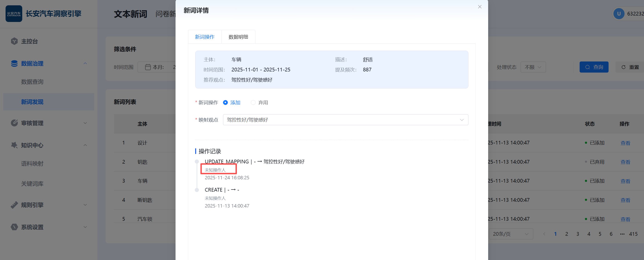Open the 处理状态 不限 dropdown
The width and height of the screenshot is (644, 260).
click(533, 67)
